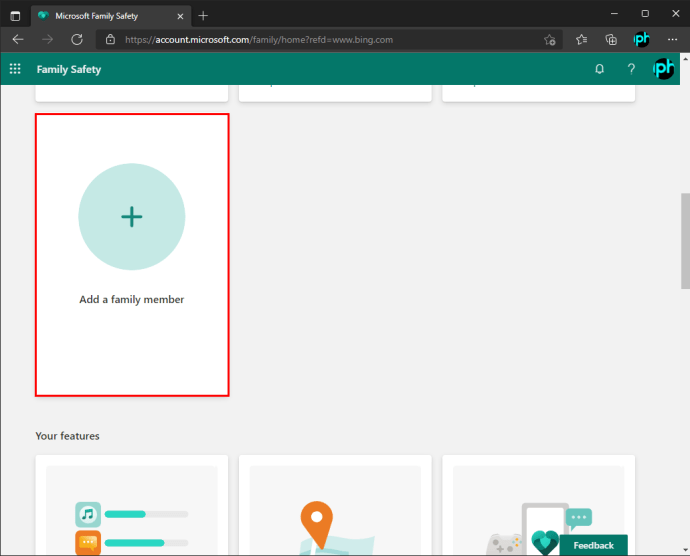
Task: Click the scroll up arrow
Action: 685,59
